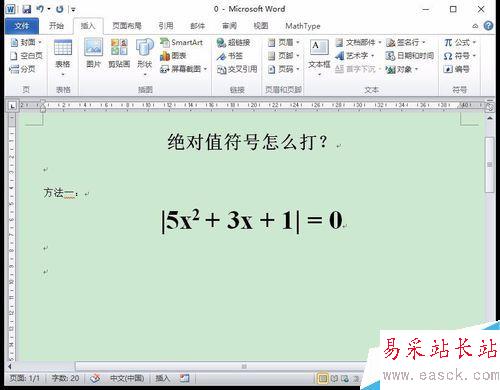The image size is (500, 390).
Task: Switch to Print Layout view in status bar
Action: (322, 378)
